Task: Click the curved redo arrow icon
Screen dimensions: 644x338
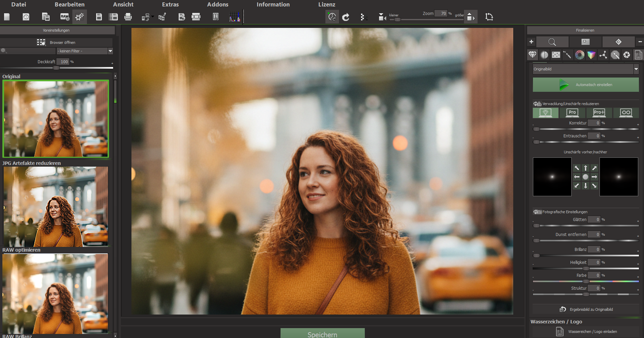Action: coord(346,17)
